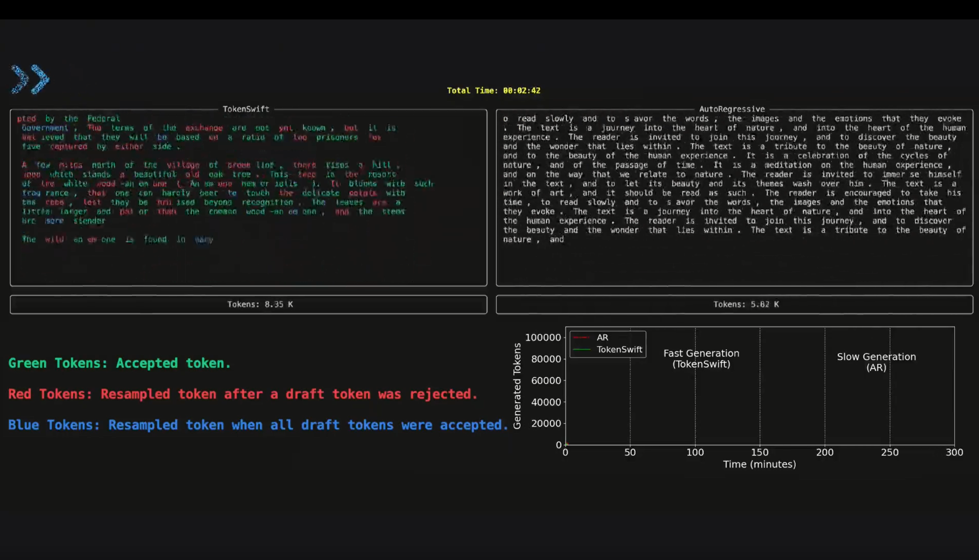
Task: Click the 'The wild' line ending the TokenSwift output
Action: [x=117, y=239]
